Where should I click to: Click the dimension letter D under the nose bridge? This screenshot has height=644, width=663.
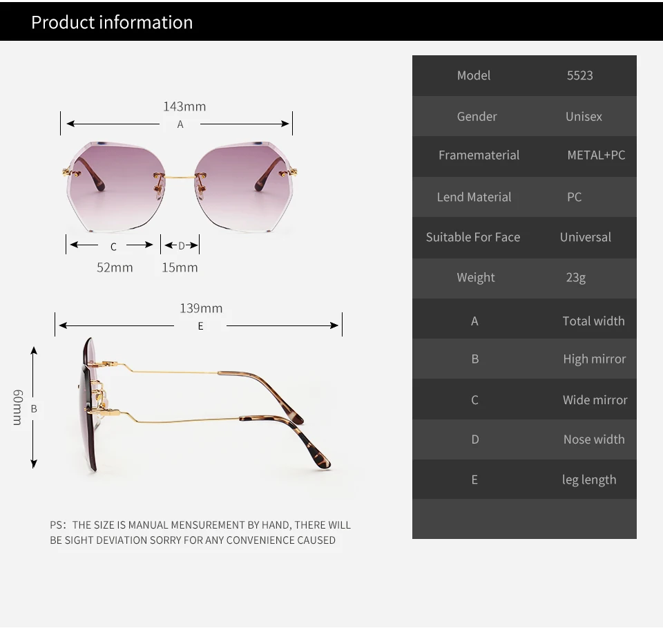click(x=182, y=246)
